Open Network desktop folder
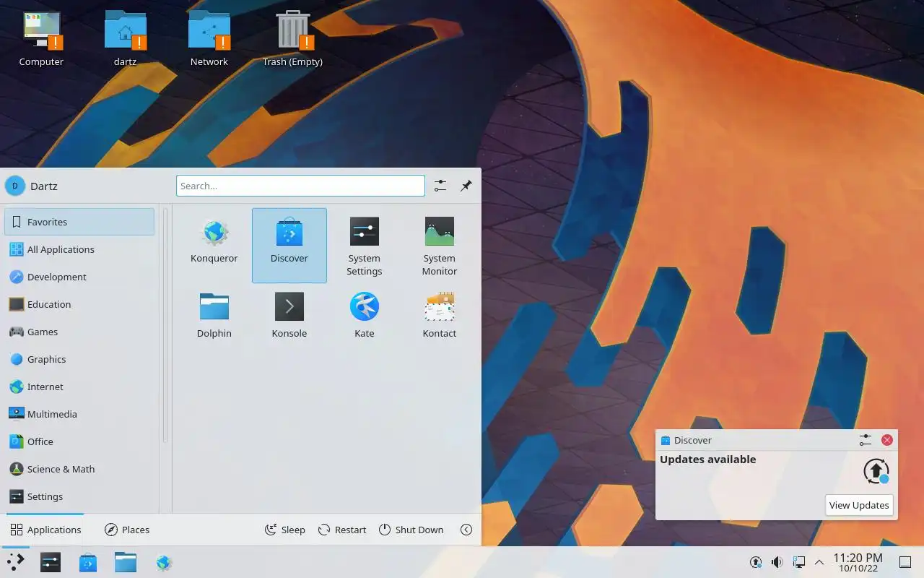The image size is (924, 578). [x=209, y=39]
